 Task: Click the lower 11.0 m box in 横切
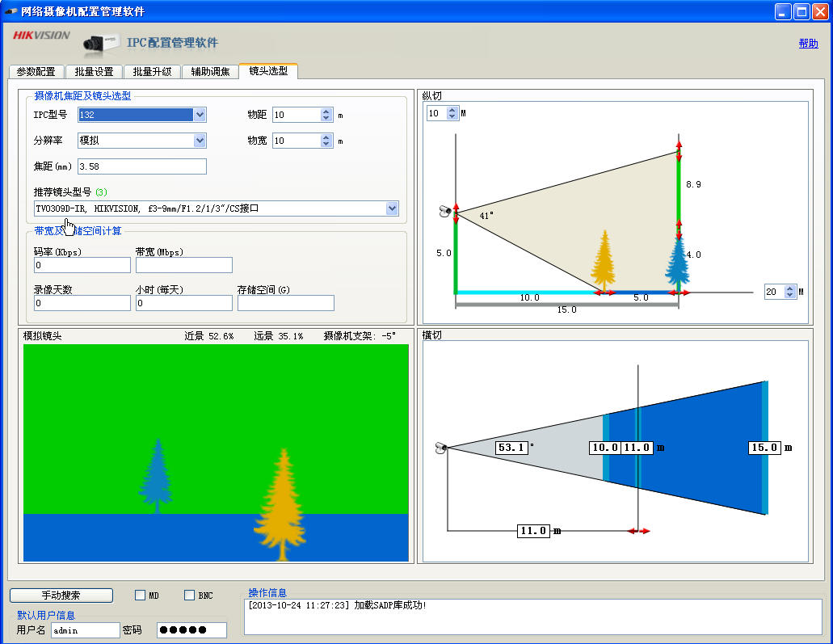click(x=533, y=531)
